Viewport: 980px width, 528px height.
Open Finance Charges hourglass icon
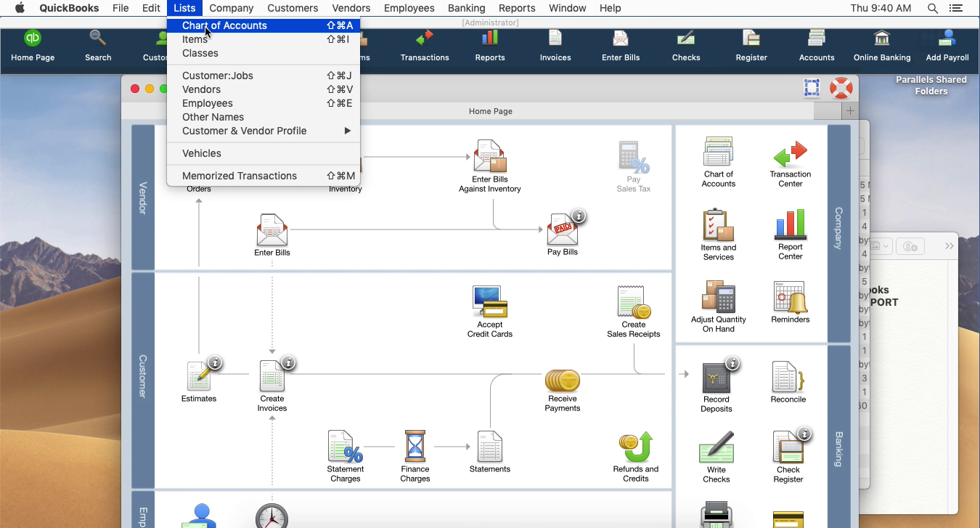[x=415, y=446]
